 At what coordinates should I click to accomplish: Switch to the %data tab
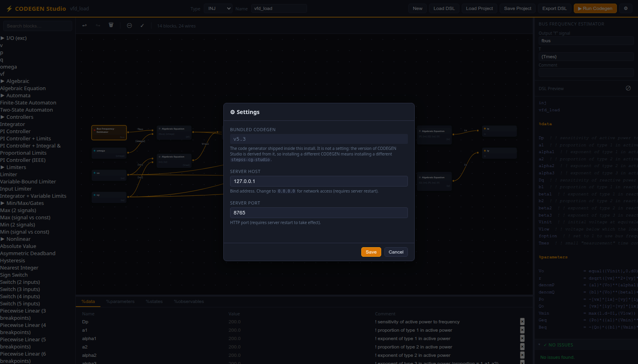pyautogui.click(x=88, y=301)
